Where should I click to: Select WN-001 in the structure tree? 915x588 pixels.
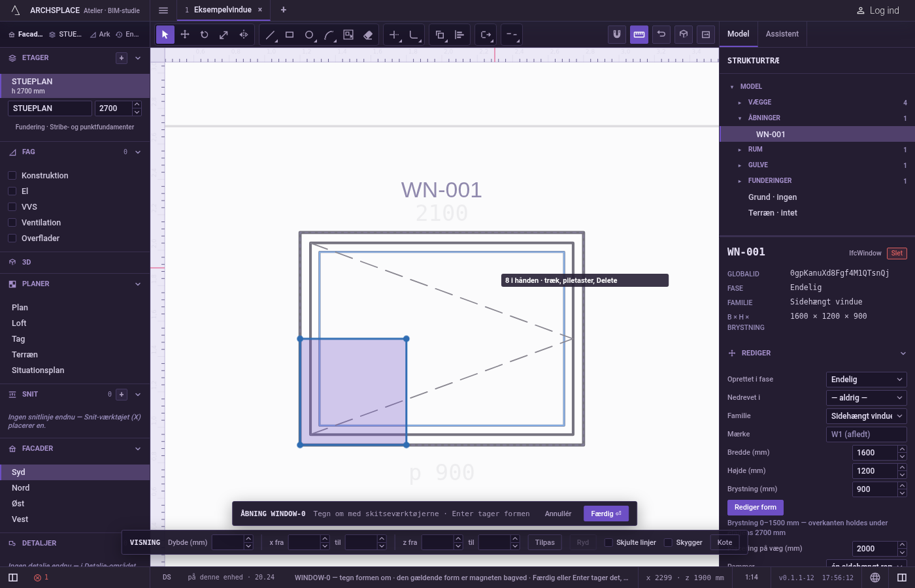pyautogui.click(x=817, y=134)
